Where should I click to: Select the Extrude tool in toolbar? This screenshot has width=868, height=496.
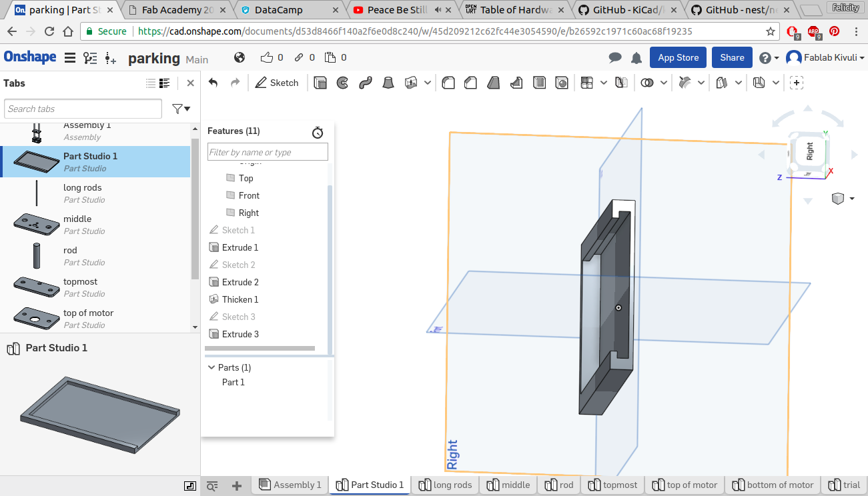coord(320,83)
